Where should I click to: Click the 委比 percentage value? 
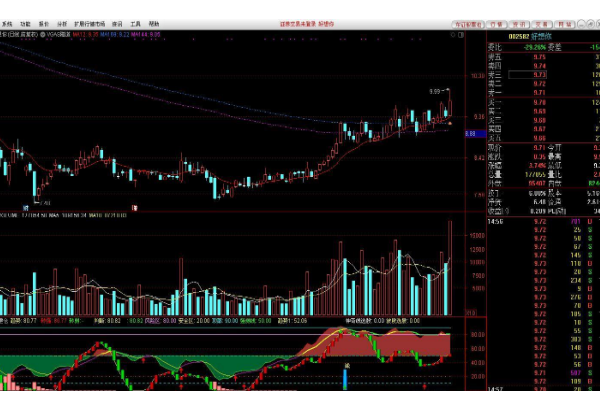(534, 47)
